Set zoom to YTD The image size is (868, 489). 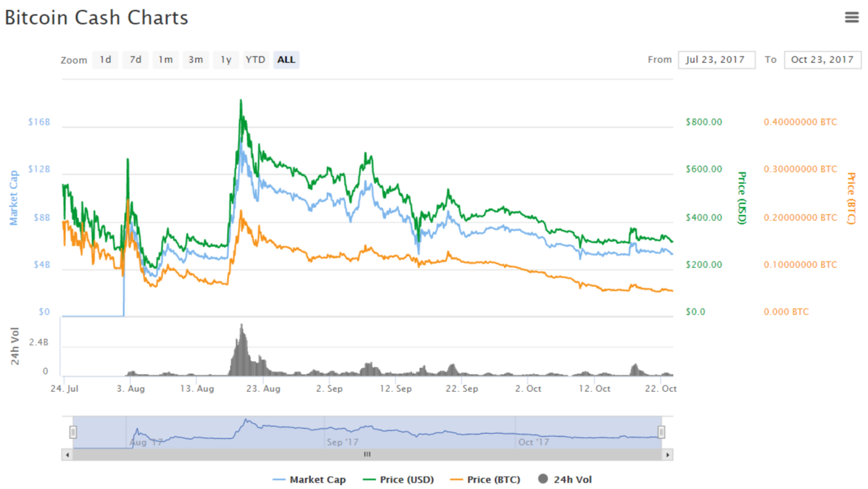point(255,59)
